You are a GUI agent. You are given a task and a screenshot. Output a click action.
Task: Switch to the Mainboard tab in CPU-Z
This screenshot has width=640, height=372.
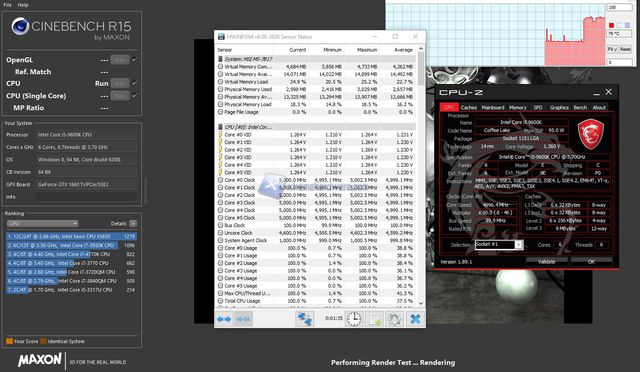click(493, 107)
